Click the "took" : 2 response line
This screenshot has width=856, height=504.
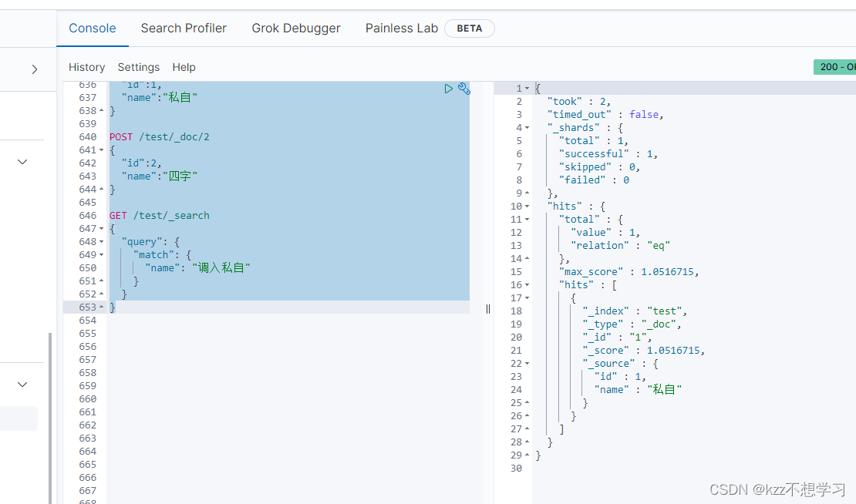pyautogui.click(x=579, y=102)
